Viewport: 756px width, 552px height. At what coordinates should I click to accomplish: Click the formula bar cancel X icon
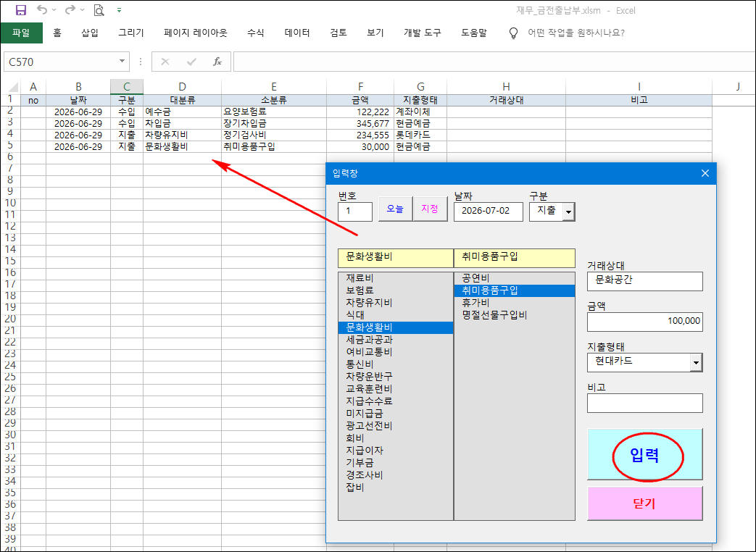point(165,62)
